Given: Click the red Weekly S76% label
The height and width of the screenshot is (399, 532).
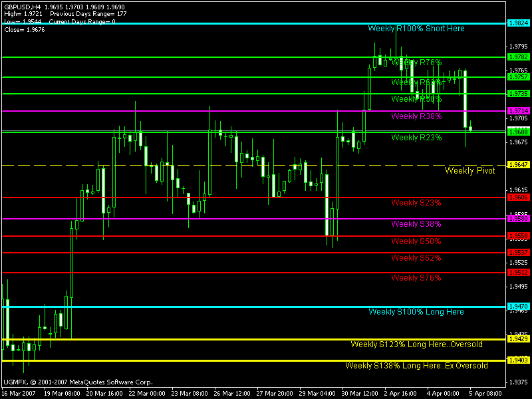Looking at the screenshot, I should (x=416, y=278).
